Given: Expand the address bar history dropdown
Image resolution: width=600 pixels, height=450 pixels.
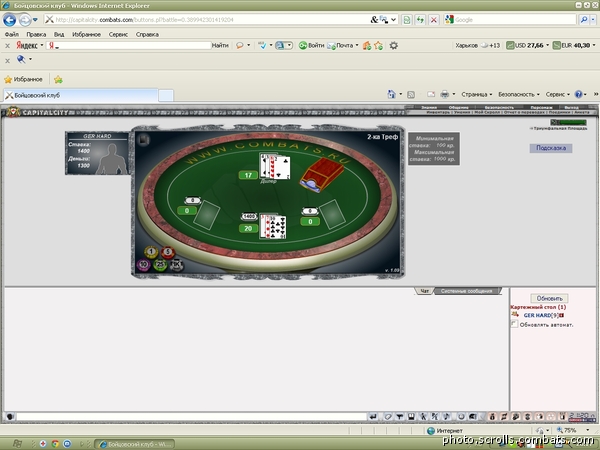Looking at the screenshot, I should tap(393, 20).
